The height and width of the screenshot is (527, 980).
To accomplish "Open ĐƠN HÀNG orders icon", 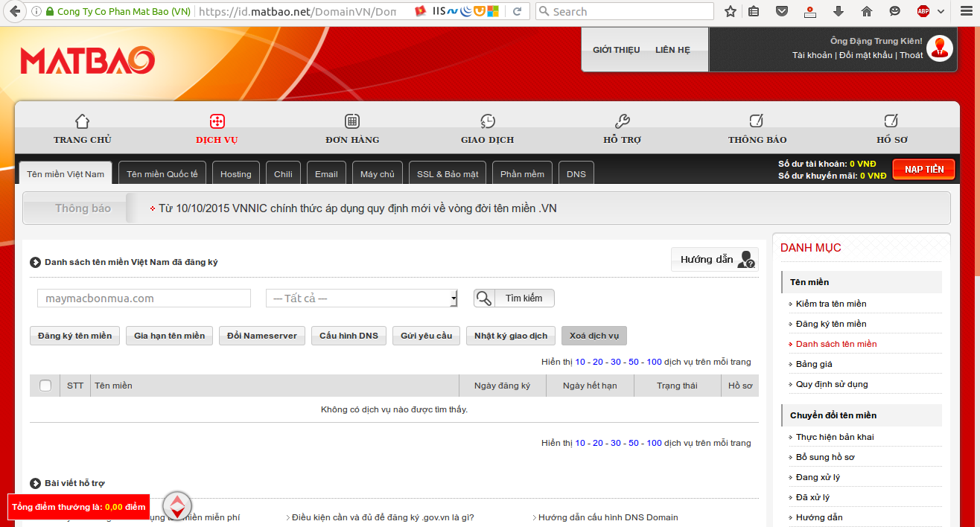I will click(x=352, y=121).
